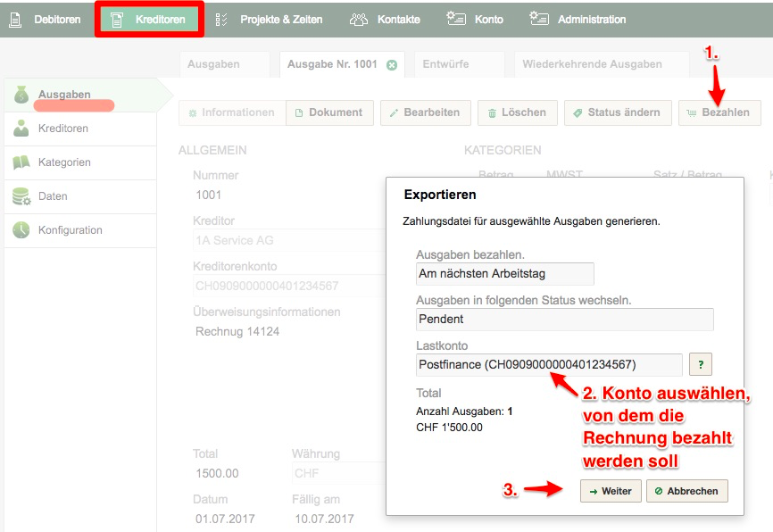Go to Kontakte section

tap(385, 19)
